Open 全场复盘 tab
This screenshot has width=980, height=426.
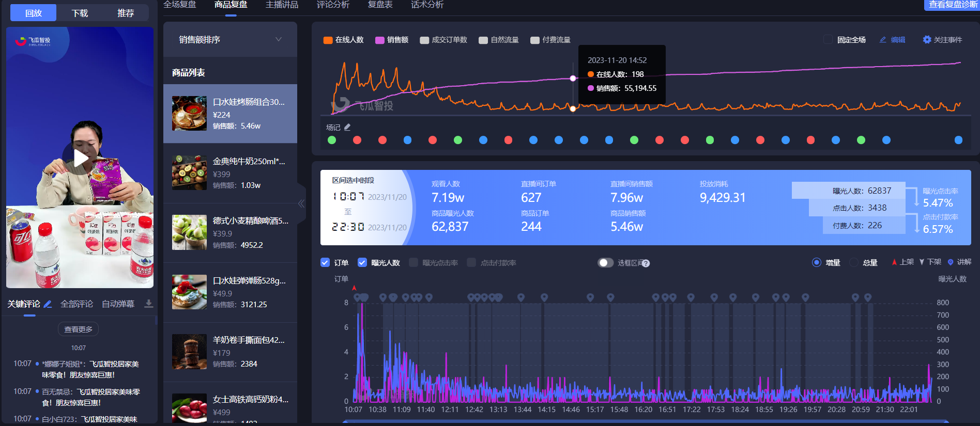coord(180,5)
